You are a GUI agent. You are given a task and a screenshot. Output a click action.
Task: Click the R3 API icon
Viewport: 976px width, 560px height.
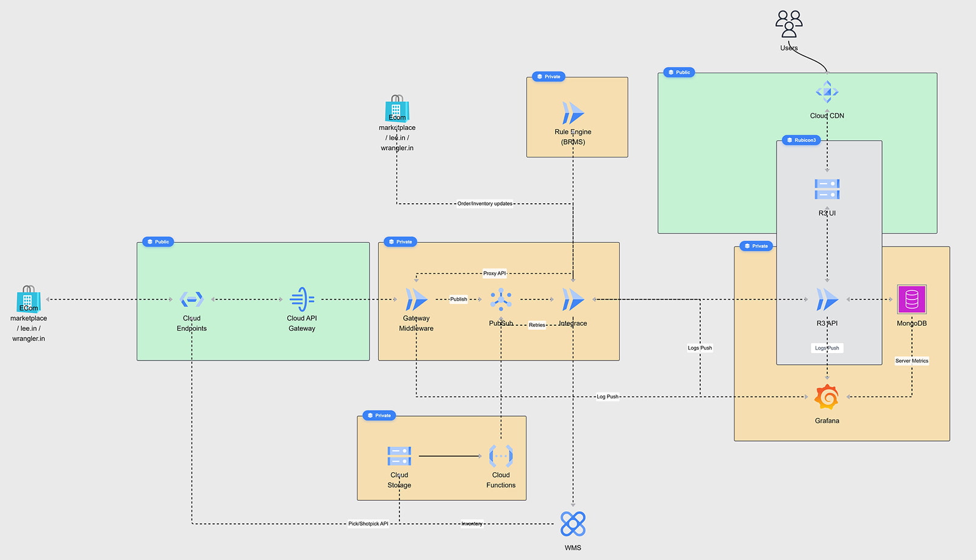coord(827,300)
